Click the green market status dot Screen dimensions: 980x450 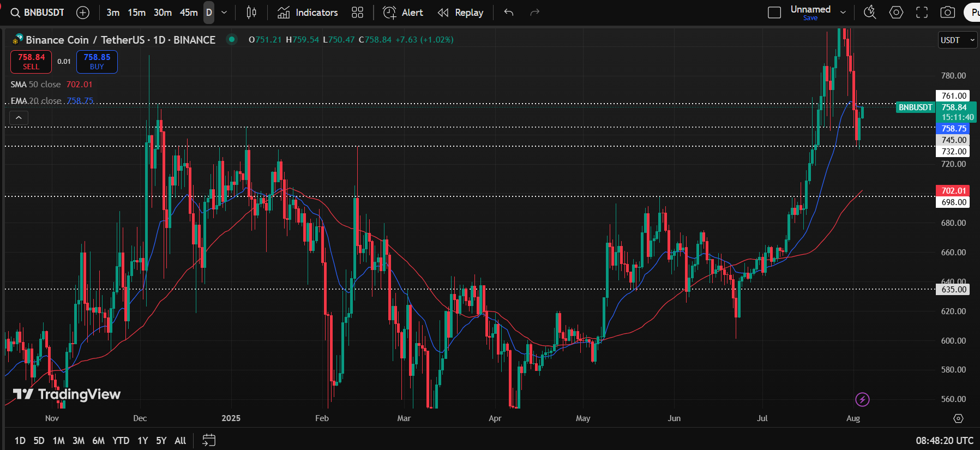pyautogui.click(x=232, y=39)
